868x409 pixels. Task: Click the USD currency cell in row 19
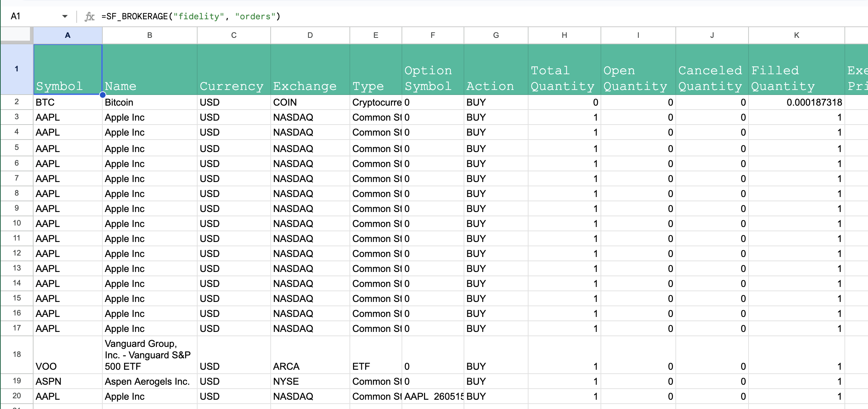coord(234,381)
